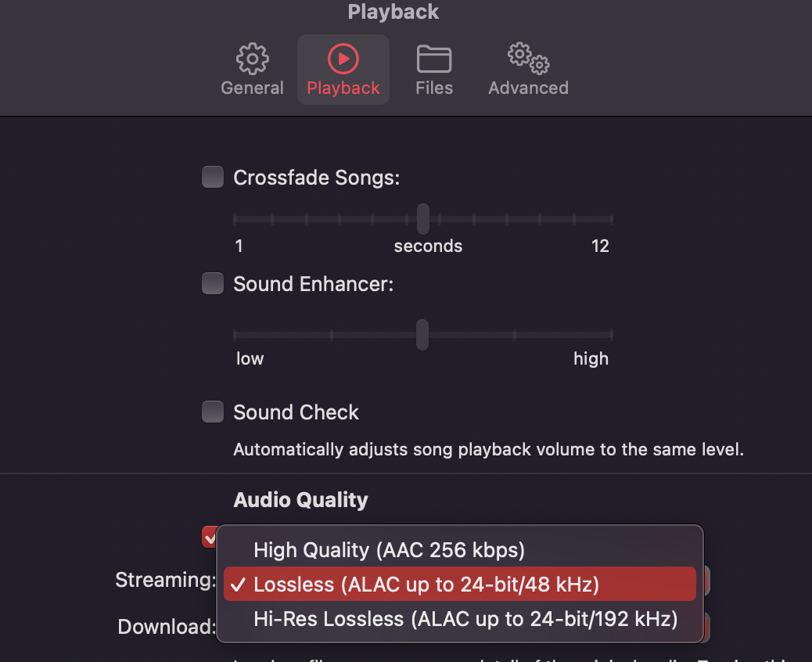
Task: Uncheck the red checkbox under Audio Quality
Action: pyautogui.click(x=209, y=537)
